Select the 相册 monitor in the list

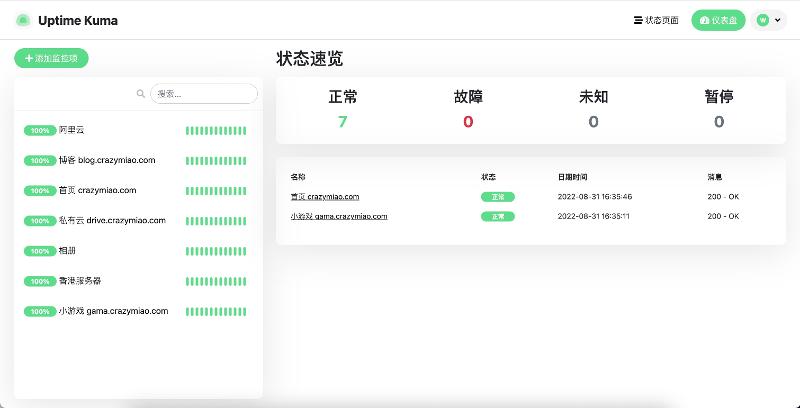[x=67, y=251]
